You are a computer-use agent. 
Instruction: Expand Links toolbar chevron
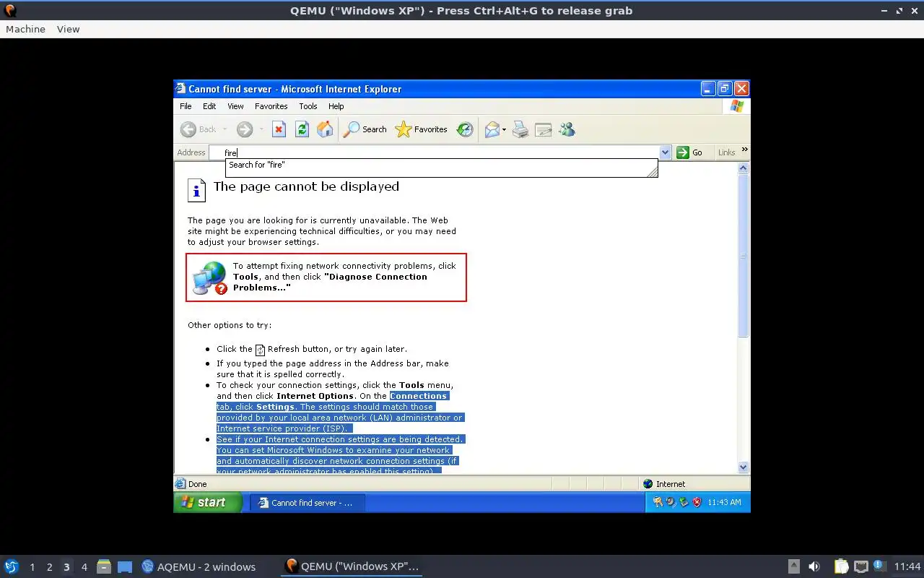coord(744,150)
